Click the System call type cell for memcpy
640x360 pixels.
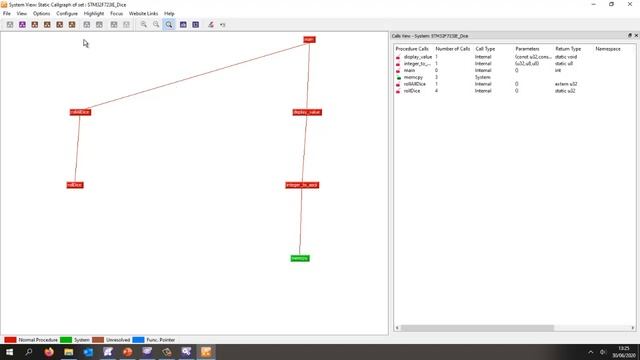482,77
